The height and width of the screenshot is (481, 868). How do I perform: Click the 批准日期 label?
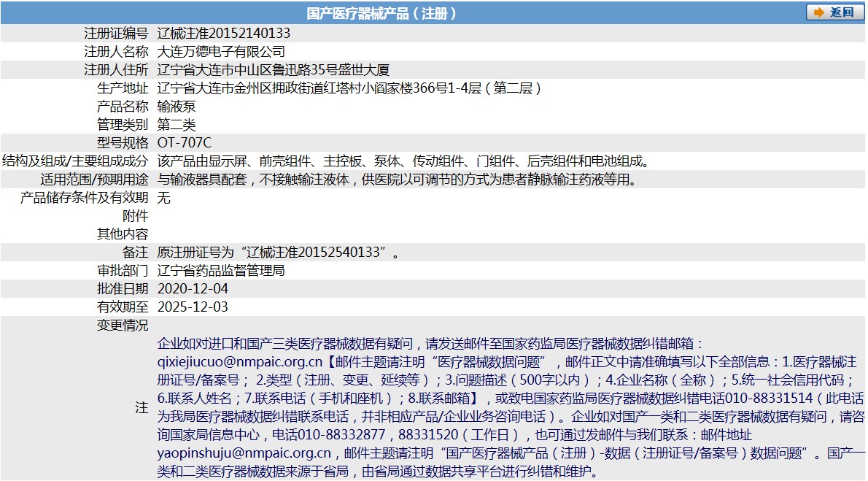coord(123,289)
